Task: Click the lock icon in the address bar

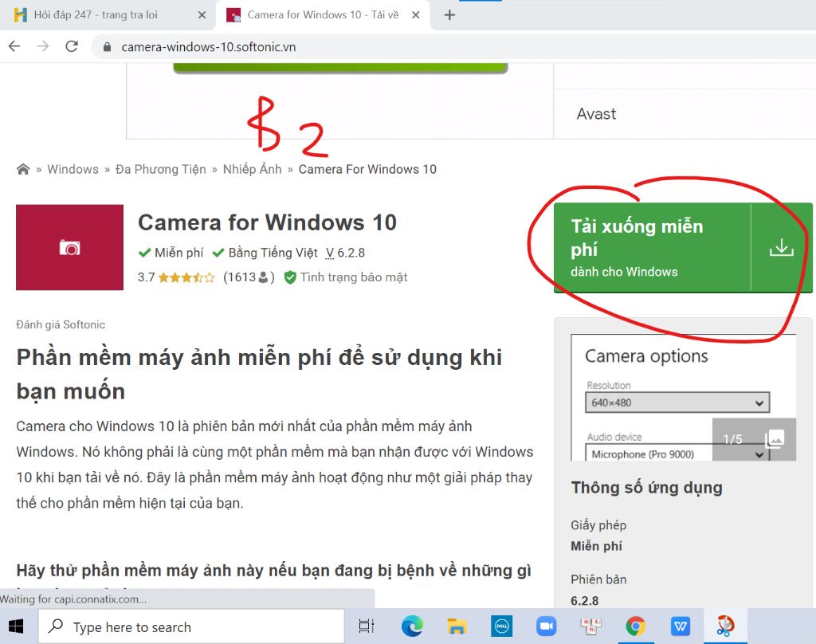Action: (108, 47)
